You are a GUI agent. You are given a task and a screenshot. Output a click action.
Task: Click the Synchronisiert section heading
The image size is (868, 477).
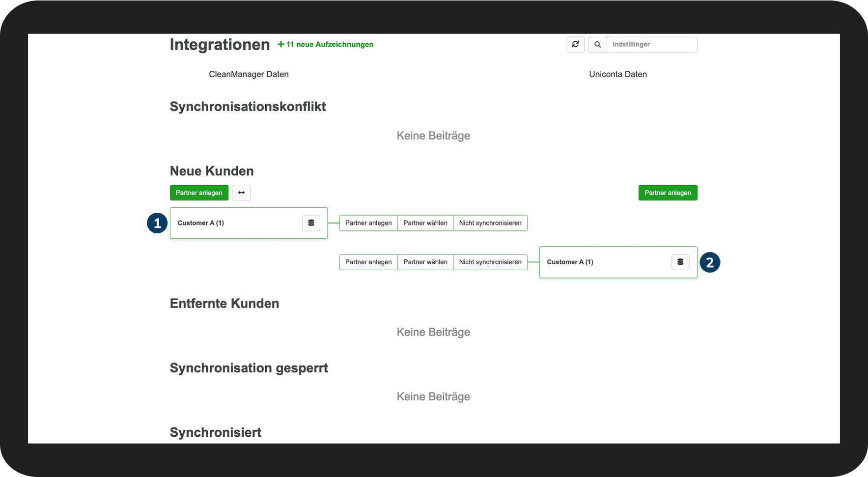pos(216,432)
